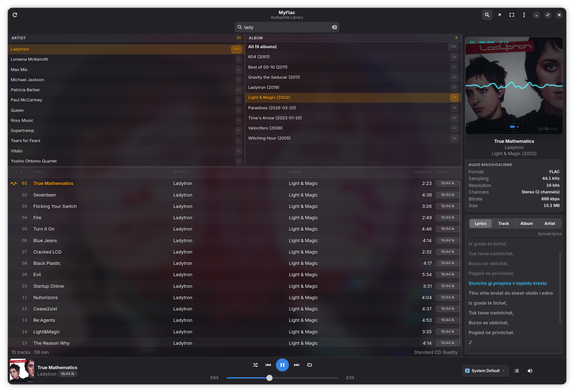This screenshot has height=392, width=574.
Task: Select track 09 Evil
Action: tap(234, 275)
